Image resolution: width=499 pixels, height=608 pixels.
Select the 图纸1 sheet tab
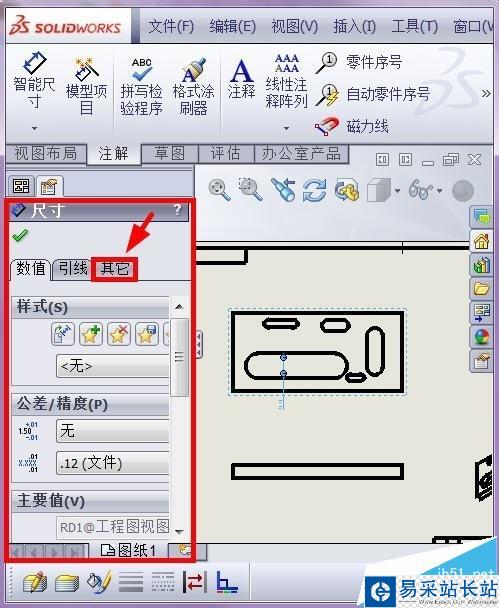pyautogui.click(x=128, y=550)
